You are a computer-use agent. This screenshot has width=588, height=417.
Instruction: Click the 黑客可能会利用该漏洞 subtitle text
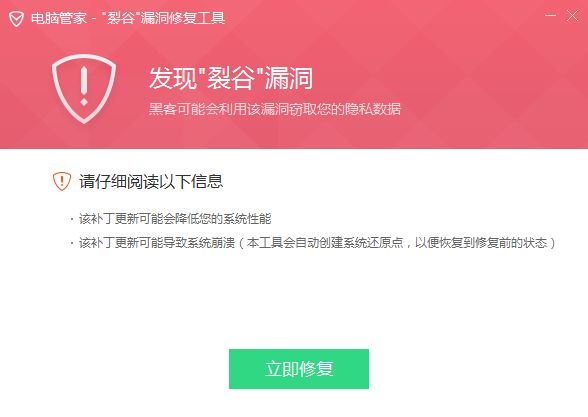pos(219,109)
